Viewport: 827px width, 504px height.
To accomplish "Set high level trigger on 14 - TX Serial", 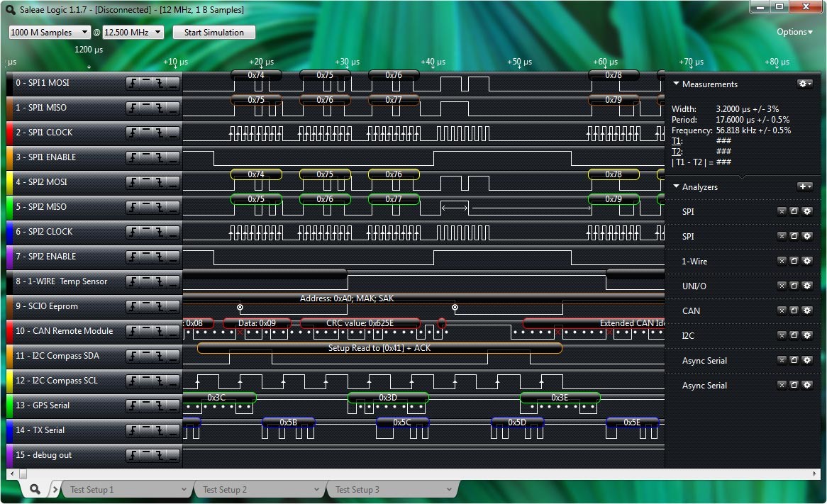I will click(x=146, y=430).
